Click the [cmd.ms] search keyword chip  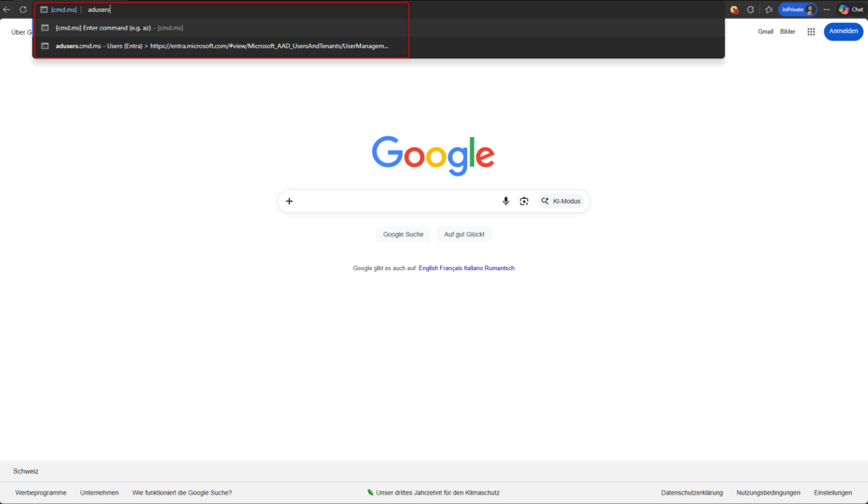tap(59, 9)
